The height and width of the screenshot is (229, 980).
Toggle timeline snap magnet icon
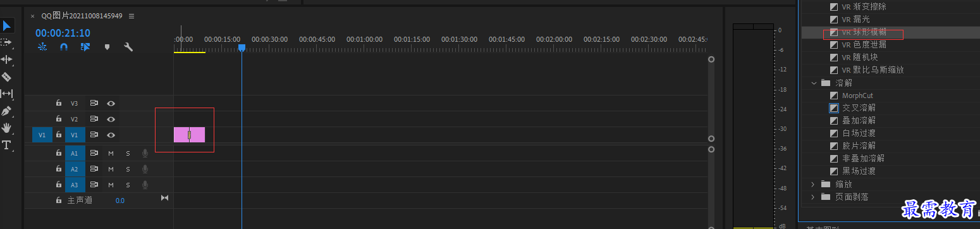(64, 47)
